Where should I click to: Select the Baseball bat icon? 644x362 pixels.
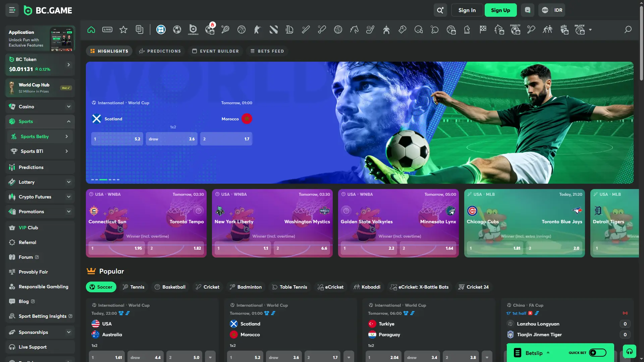(306, 29)
